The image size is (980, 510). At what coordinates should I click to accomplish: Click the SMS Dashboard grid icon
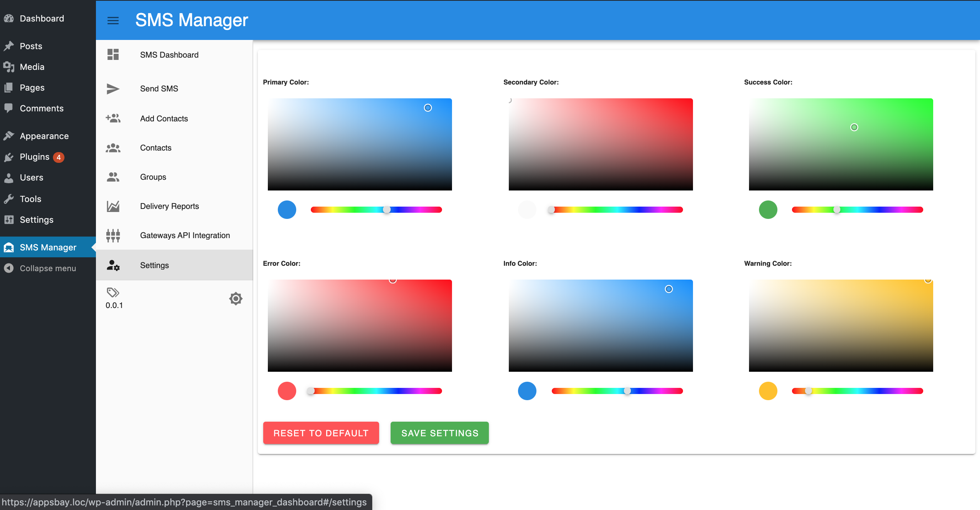(113, 55)
